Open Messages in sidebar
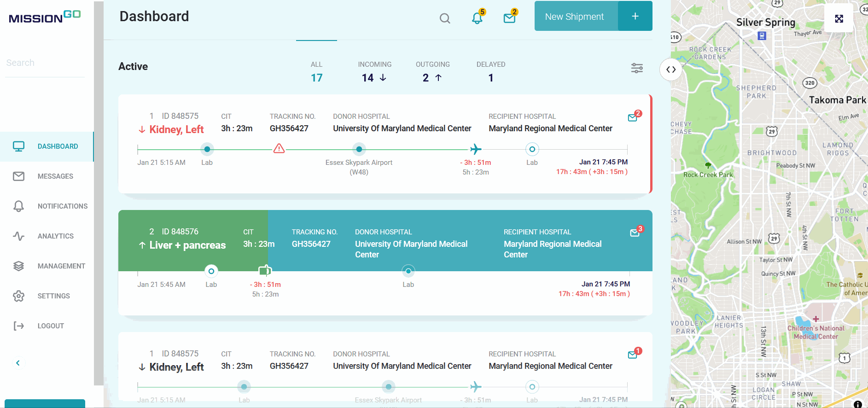 pos(47,176)
